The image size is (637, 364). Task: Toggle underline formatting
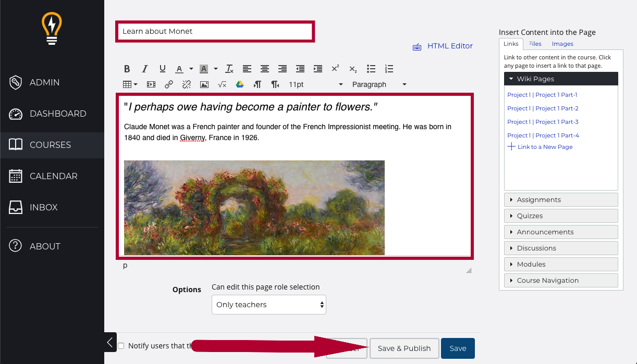(x=163, y=69)
